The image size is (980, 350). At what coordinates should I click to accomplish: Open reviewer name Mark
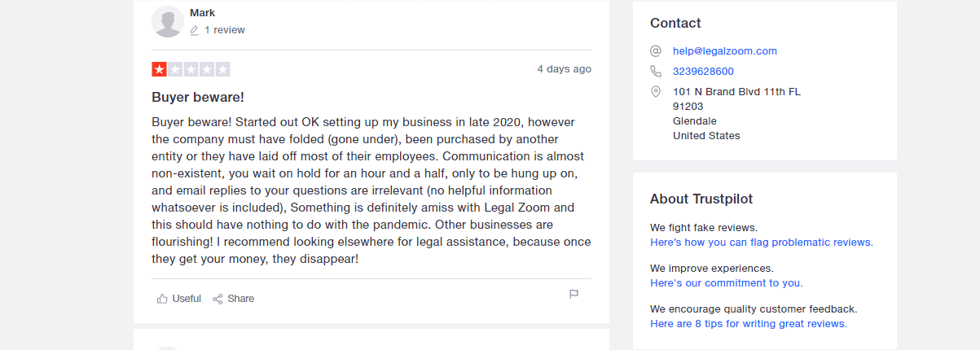202,13
